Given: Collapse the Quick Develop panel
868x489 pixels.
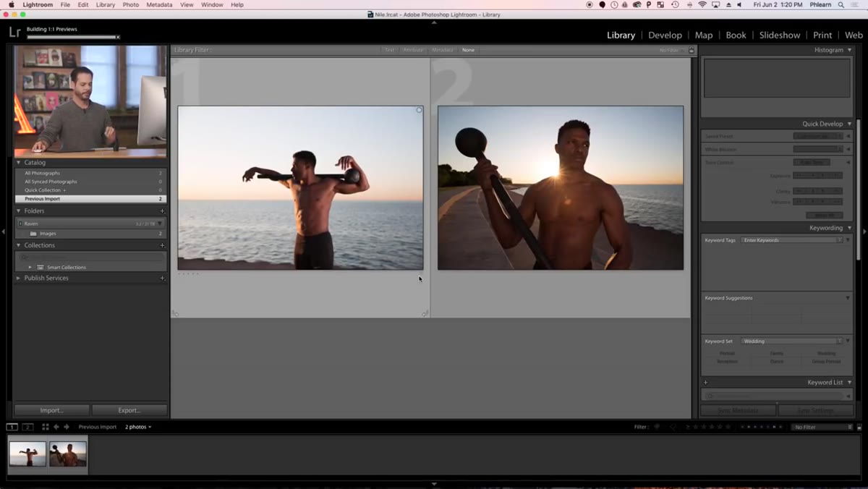Looking at the screenshot, I should (849, 124).
